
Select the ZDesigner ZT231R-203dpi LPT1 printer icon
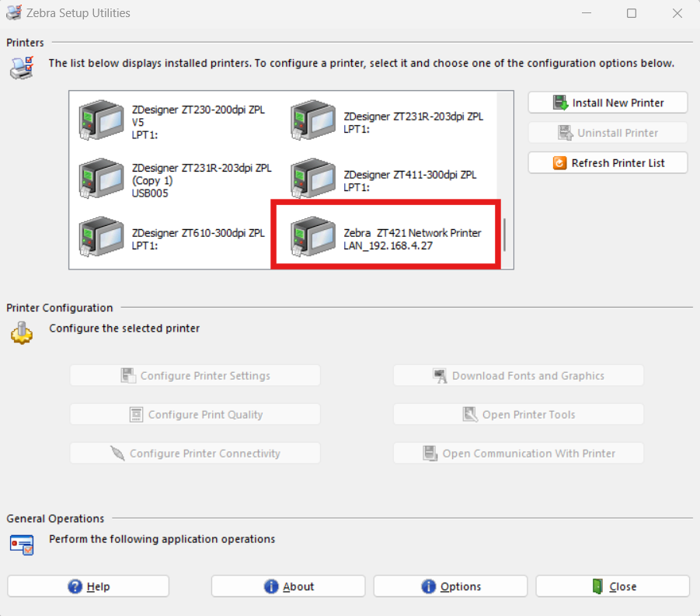[x=312, y=121]
